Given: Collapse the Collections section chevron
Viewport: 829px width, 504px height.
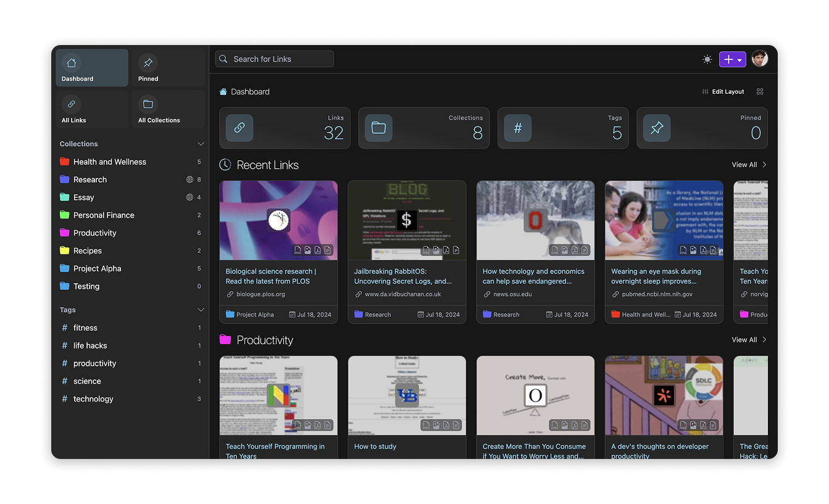Looking at the screenshot, I should [201, 144].
